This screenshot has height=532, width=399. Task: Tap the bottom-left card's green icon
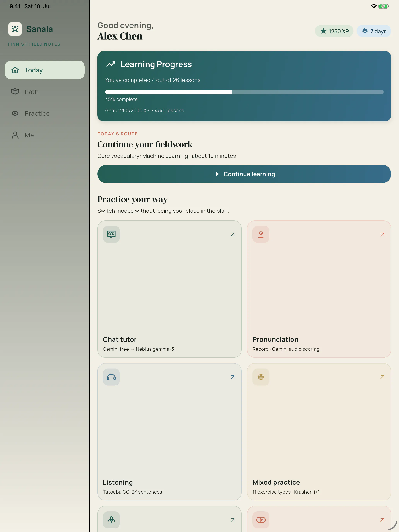tap(111, 520)
